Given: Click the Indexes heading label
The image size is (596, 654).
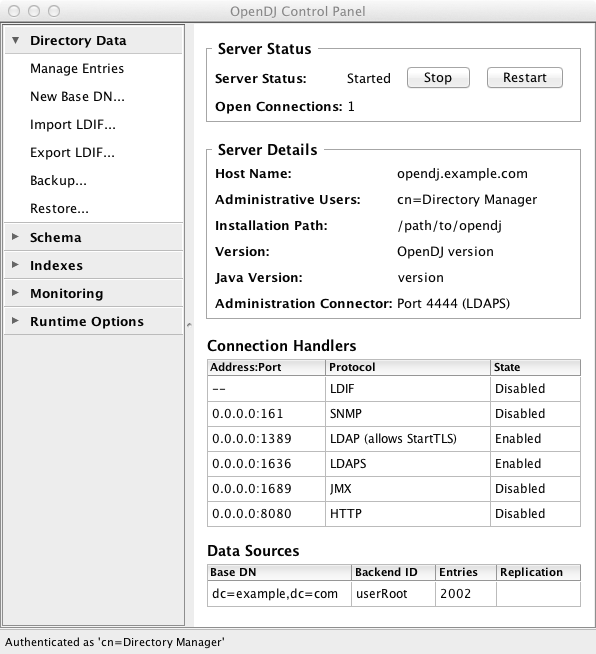Looking at the screenshot, I should pyautogui.click(x=56, y=265).
